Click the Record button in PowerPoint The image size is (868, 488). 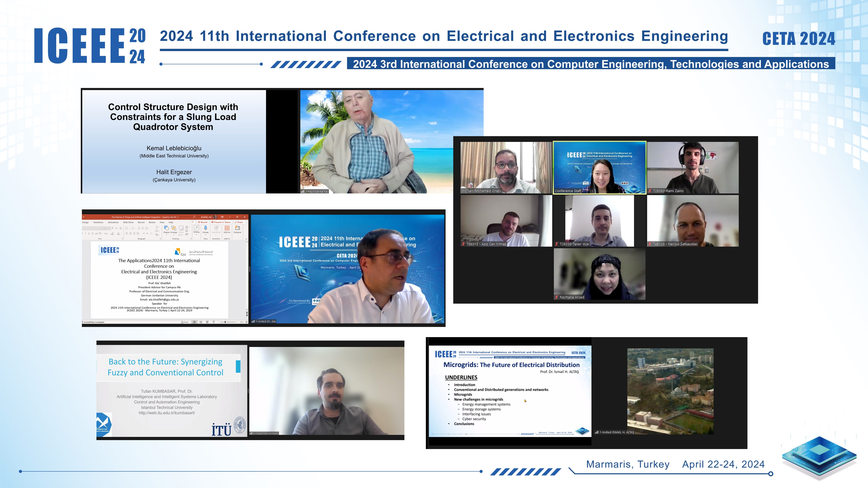(203, 222)
